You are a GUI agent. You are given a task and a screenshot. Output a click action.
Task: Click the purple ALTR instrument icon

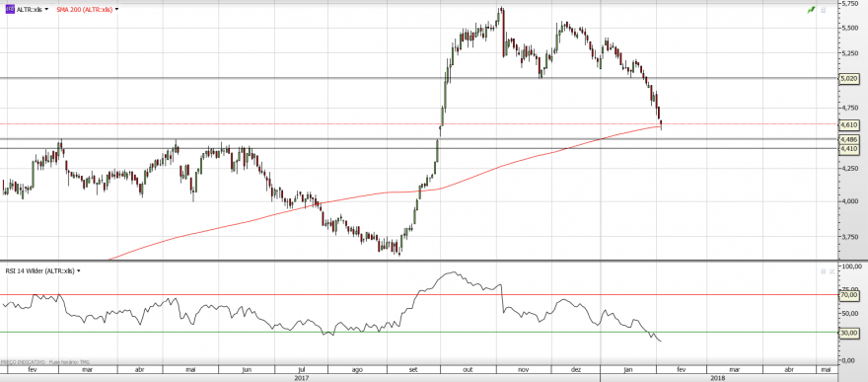(10, 9)
